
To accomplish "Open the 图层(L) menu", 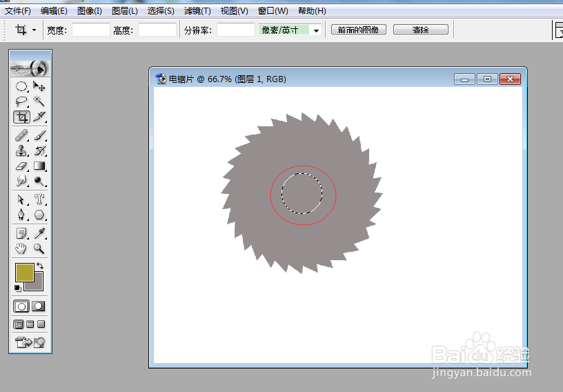I will pos(125,11).
